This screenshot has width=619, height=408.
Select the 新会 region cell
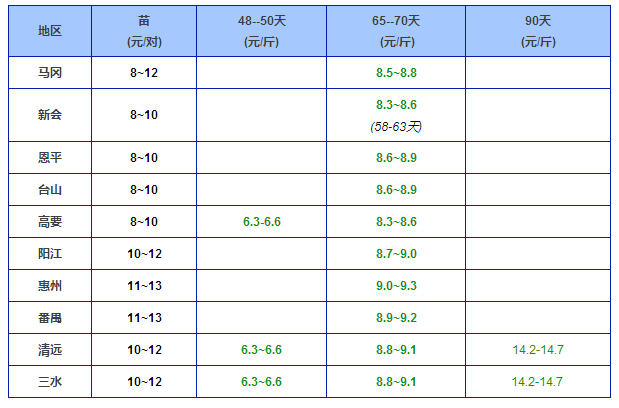pos(50,115)
